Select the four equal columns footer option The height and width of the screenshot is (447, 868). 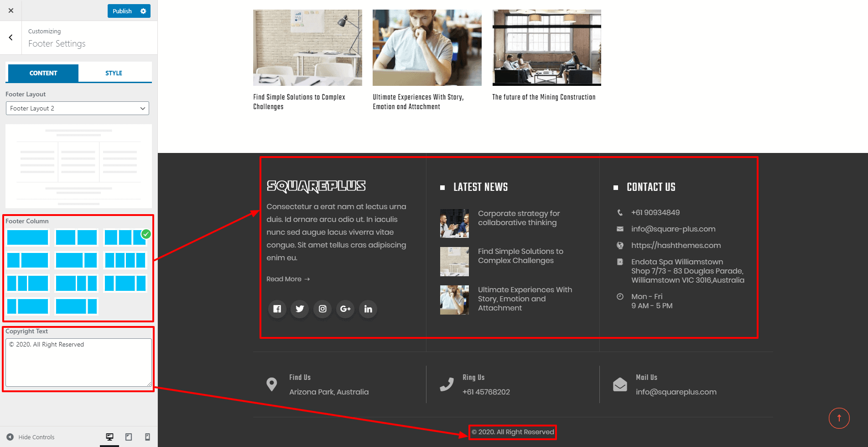[125, 260]
